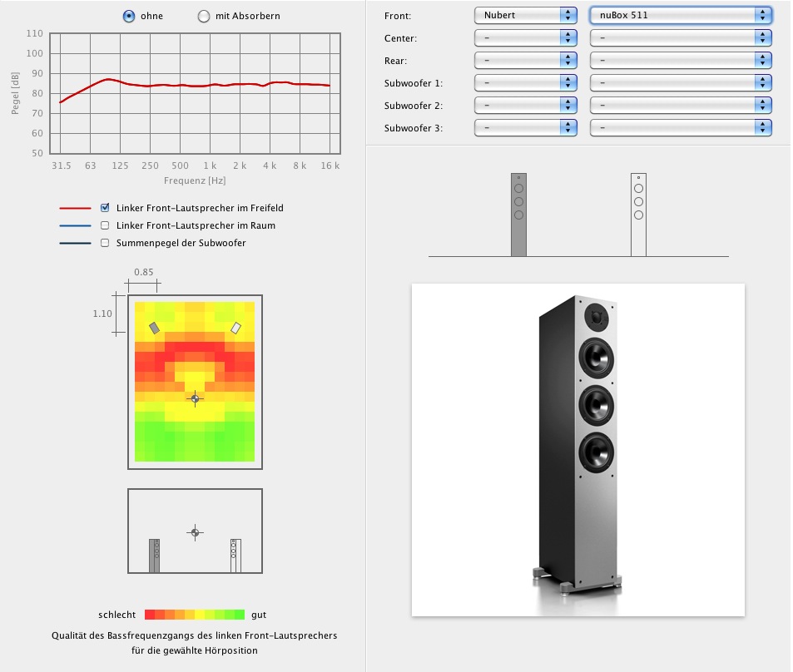Select the 'mit Absorbern' radio option

tap(181, 16)
